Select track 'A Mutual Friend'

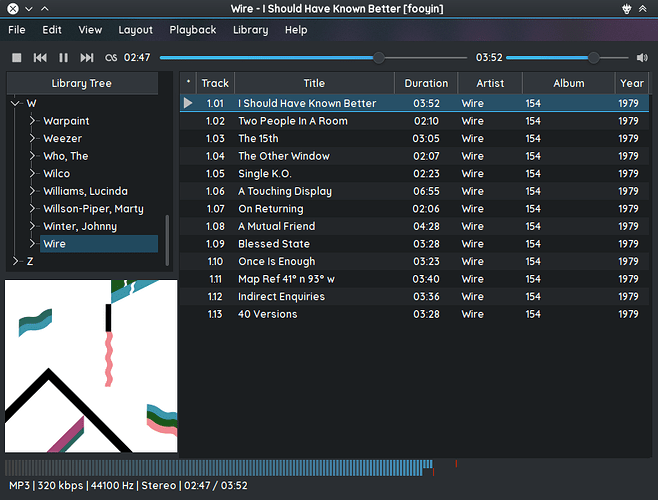tap(415, 226)
